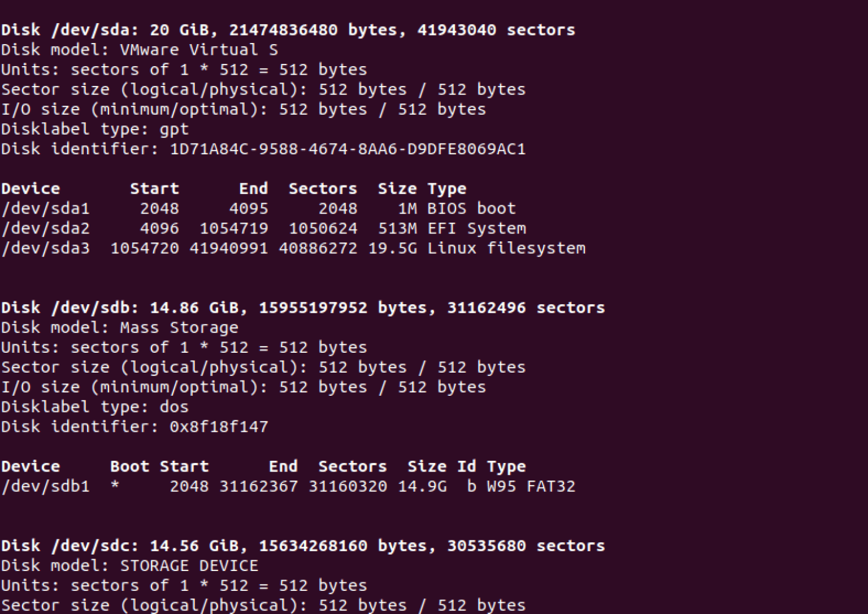This screenshot has height=614, width=868.
Task: Click the boot flag asterisk for sdb1
Action: click(x=115, y=486)
